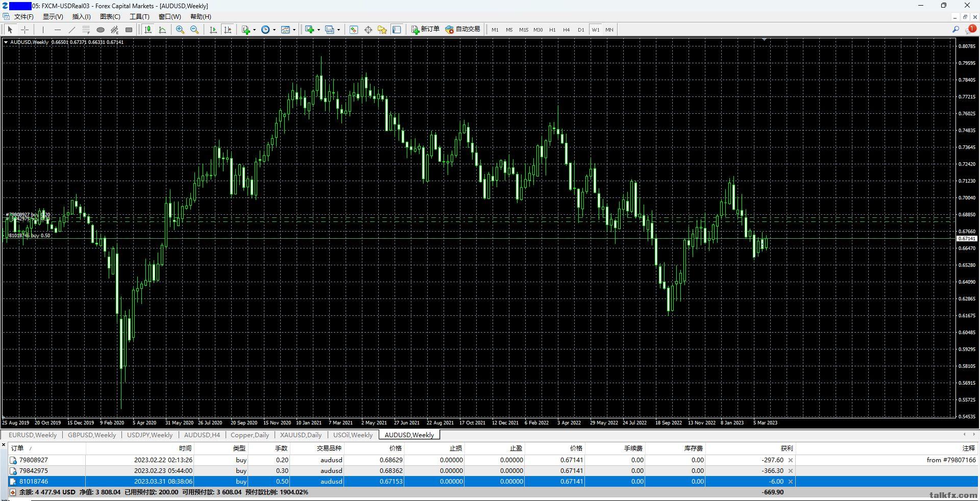Sort orders by 时间 column header
Image resolution: width=980 pixels, height=501 pixels.
pos(139,448)
